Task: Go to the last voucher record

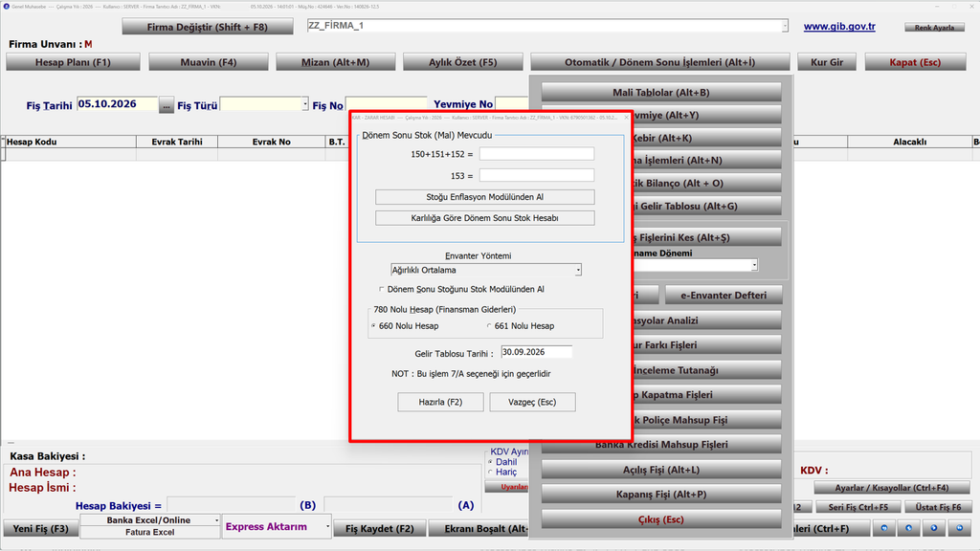Action: coord(959,528)
